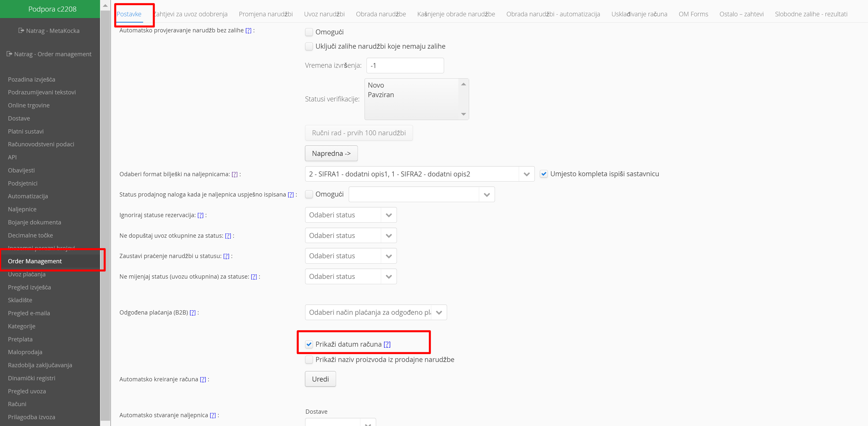This screenshot has width=868, height=426.
Task: Switch to Uvoz narudžbi tab
Action: point(324,14)
